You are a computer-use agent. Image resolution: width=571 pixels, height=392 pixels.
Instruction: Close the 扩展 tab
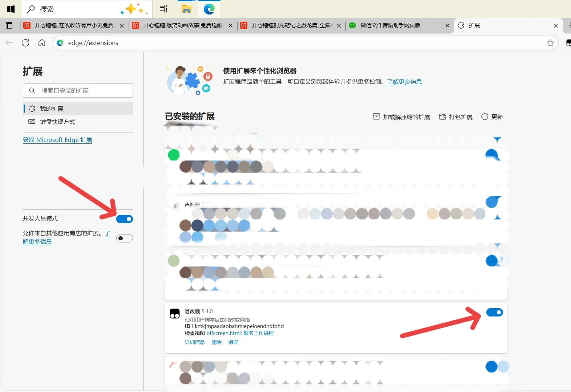coord(556,25)
